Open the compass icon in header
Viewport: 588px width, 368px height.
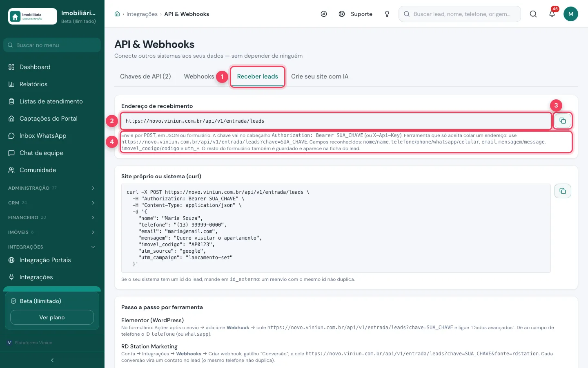[324, 14]
